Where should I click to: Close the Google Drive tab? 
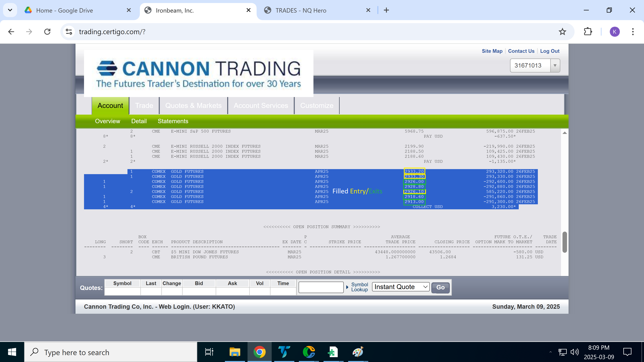click(x=129, y=10)
